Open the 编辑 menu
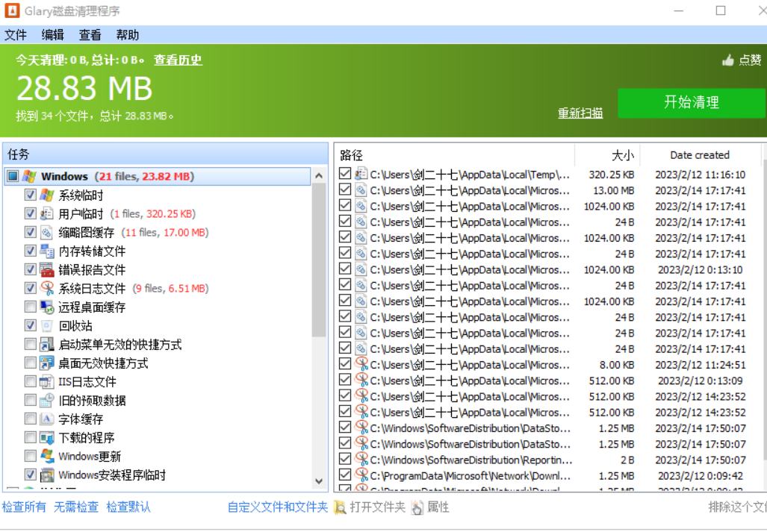The width and height of the screenshot is (767, 532). click(x=52, y=34)
